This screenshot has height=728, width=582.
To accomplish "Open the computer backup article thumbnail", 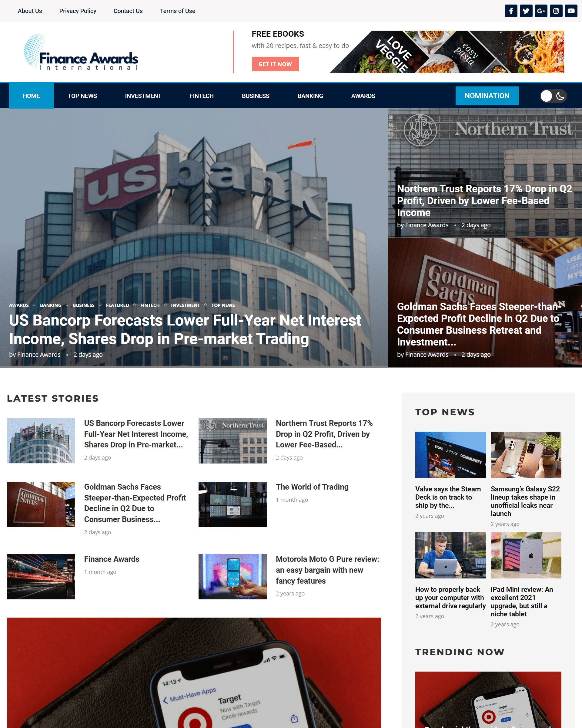I will (450, 555).
